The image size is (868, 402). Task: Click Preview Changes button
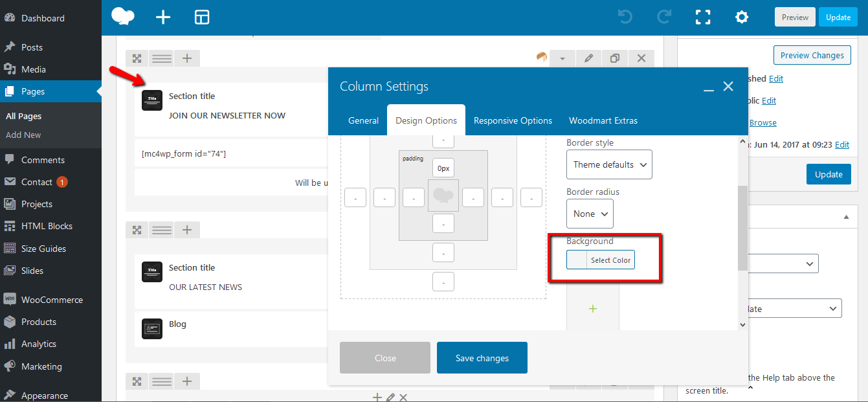pyautogui.click(x=812, y=55)
